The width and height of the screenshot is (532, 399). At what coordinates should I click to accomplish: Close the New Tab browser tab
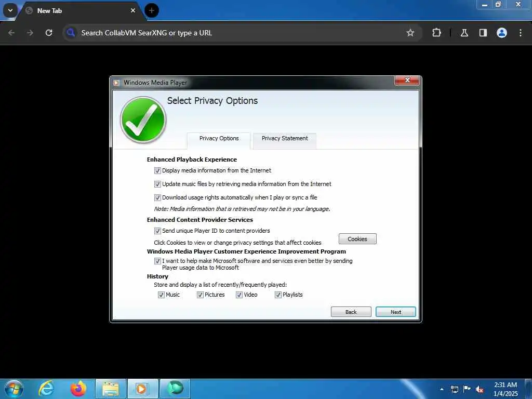pyautogui.click(x=133, y=10)
